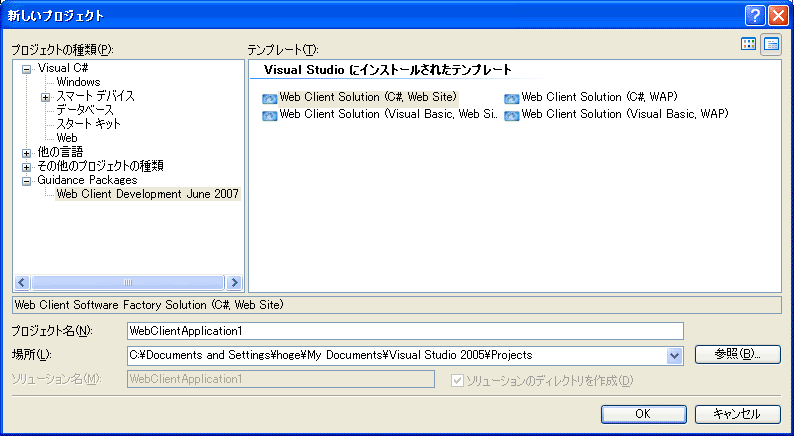Switch templates to large icons view
Image resolution: width=794 pixels, height=436 pixels.
(748, 44)
